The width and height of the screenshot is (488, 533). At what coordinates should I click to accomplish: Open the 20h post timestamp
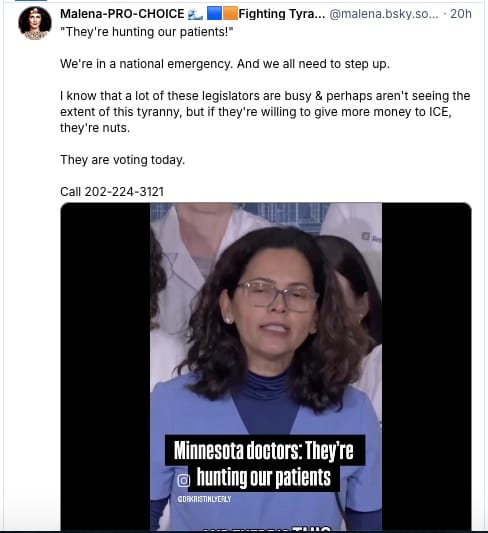[461, 14]
